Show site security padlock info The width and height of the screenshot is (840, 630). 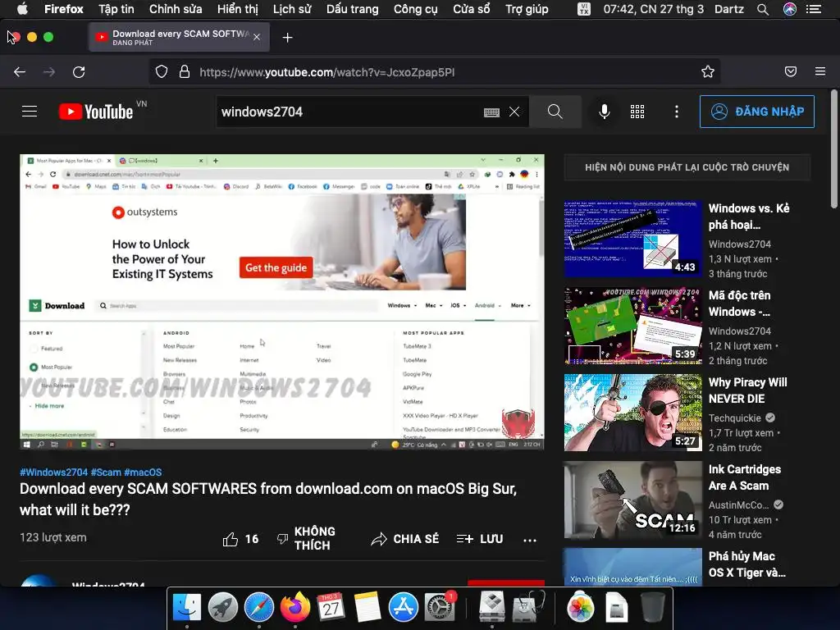pyautogui.click(x=185, y=72)
